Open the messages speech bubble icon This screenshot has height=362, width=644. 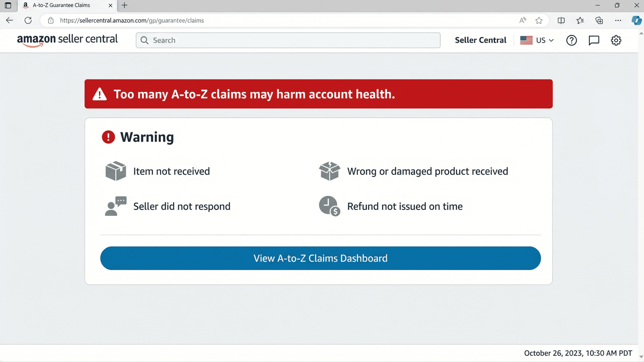pos(594,40)
